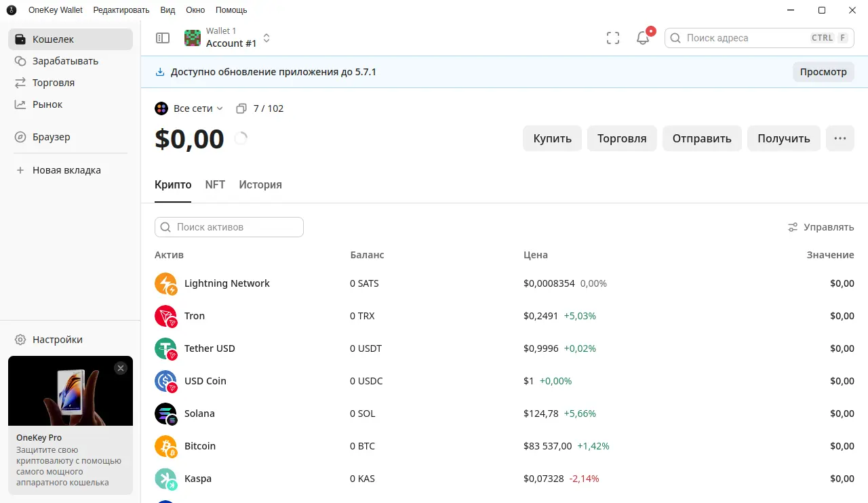
Task: Open the fullscreen scan icon
Action: tap(613, 38)
